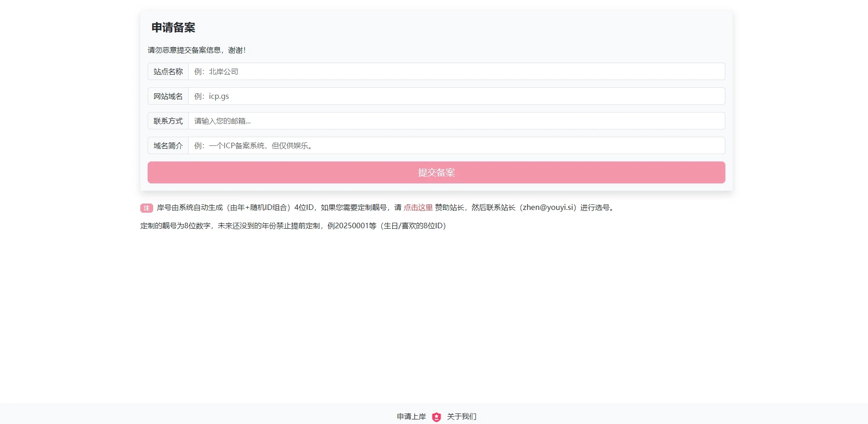Focus the 站点名称 input field
This screenshot has height=424, width=868.
tap(456, 72)
